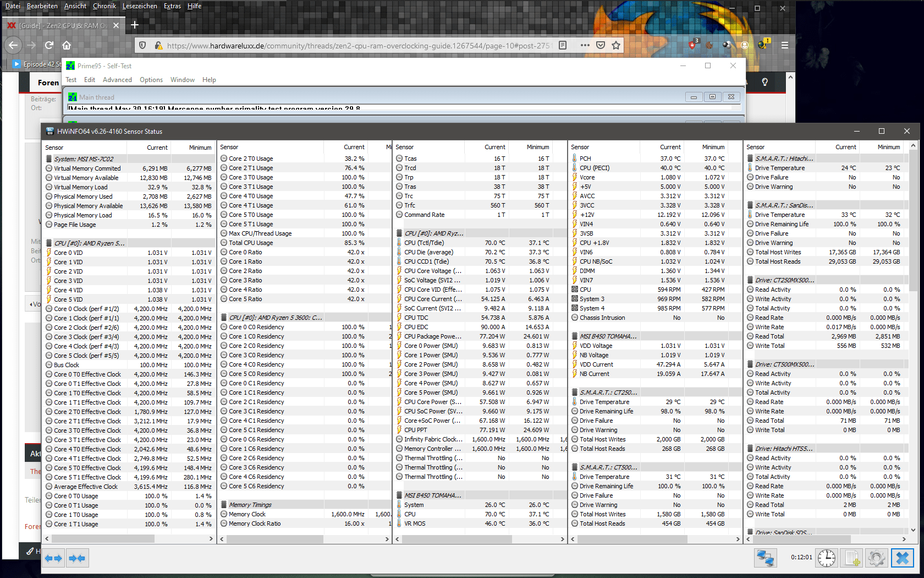The height and width of the screenshot is (578, 924).
Task: Open HWiNFO remote network monitors icon
Action: pos(765,558)
